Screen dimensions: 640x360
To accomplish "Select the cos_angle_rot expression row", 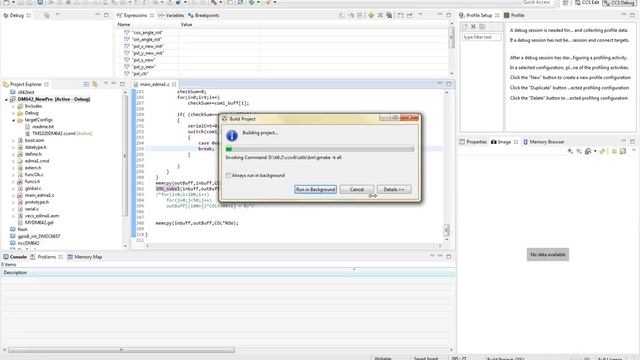I will click(147, 33).
